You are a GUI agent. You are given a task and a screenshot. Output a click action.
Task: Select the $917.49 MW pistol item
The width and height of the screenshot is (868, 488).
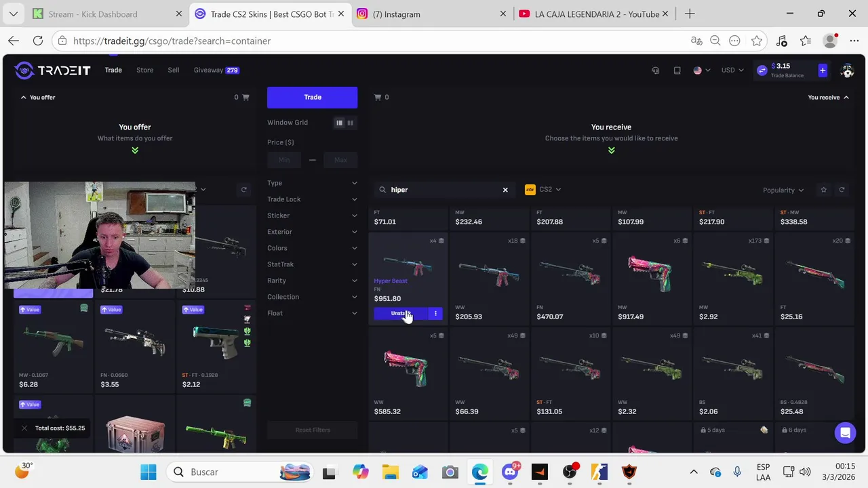(652, 279)
